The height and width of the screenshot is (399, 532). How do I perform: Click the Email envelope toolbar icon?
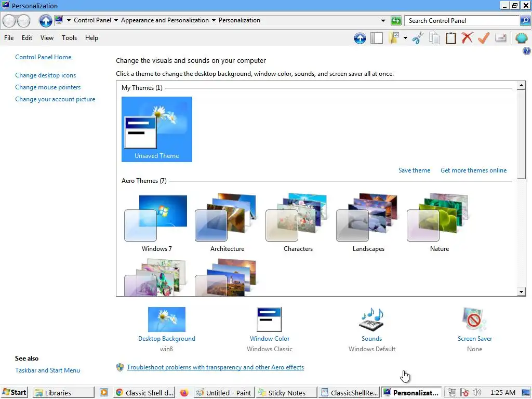pyautogui.click(x=501, y=37)
